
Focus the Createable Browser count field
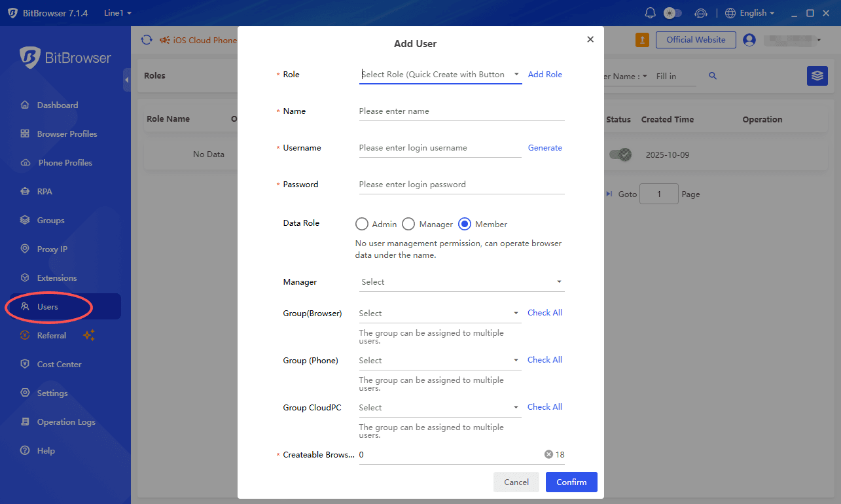(450, 455)
